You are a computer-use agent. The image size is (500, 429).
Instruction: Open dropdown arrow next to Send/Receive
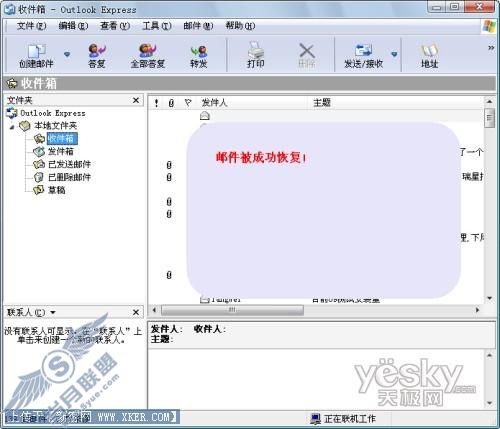pos(394,54)
